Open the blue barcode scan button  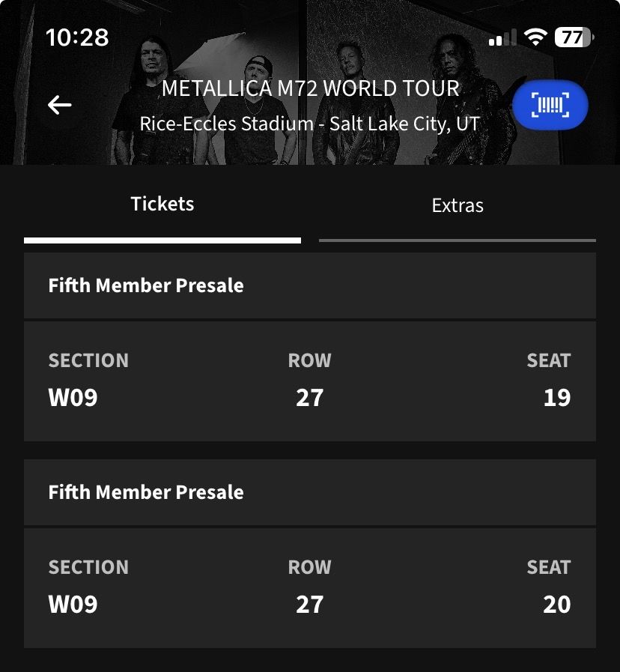pyautogui.click(x=550, y=105)
